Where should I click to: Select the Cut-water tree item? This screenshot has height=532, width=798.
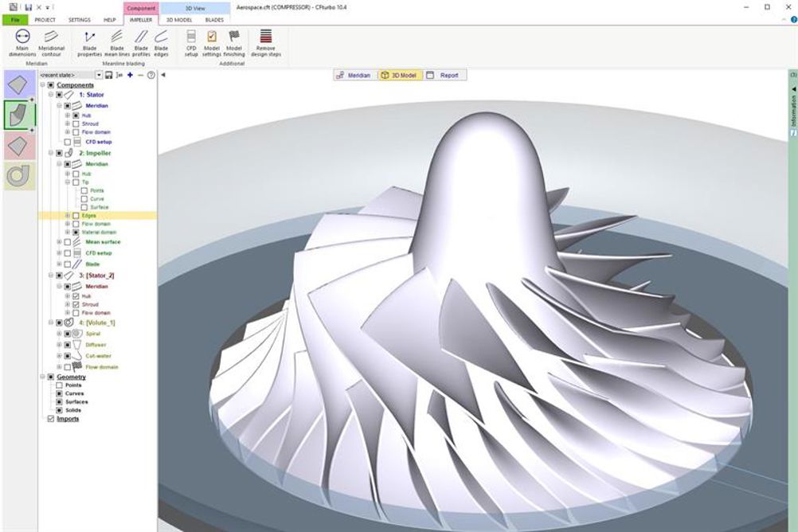pos(98,356)
